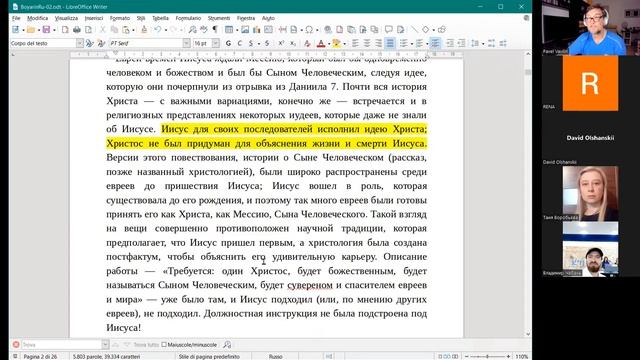Print the document with printer icon
The width and height of the screenshot is (640, 360).
[77, 30]
